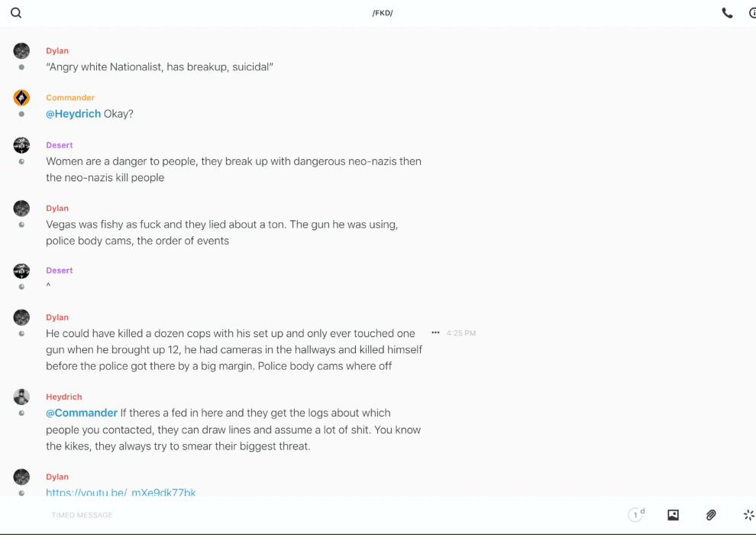Open the conversation info panel

point(752,13)
